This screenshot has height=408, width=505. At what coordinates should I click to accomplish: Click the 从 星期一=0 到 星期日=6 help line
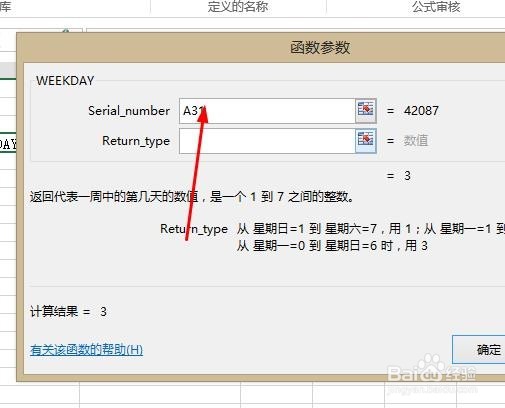332,246
